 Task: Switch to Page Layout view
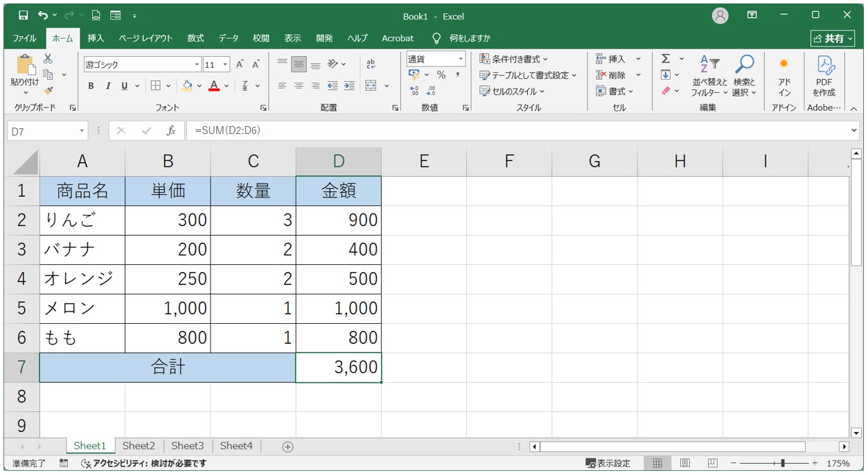(685, 463)
